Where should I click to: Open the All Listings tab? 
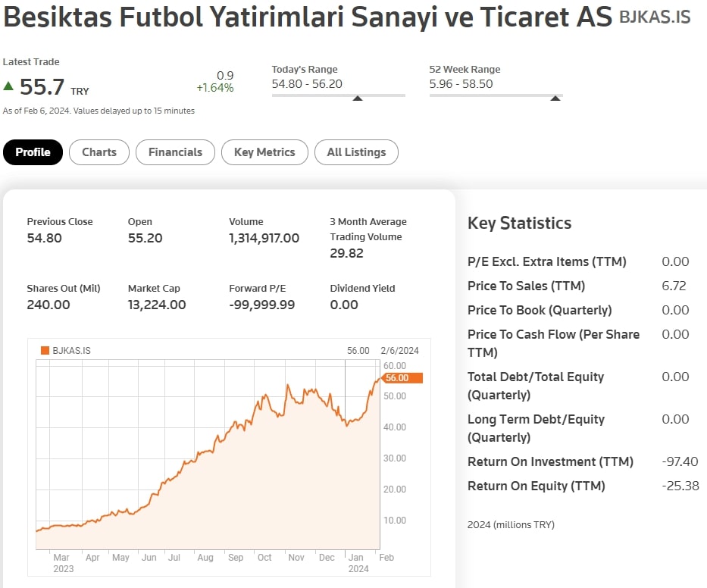pyautogui.click(x=357, y=152)
